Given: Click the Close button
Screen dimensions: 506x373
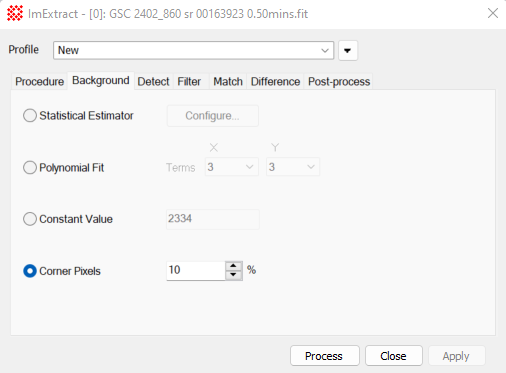Looking at the screenshot, I should tap(394, 356).
